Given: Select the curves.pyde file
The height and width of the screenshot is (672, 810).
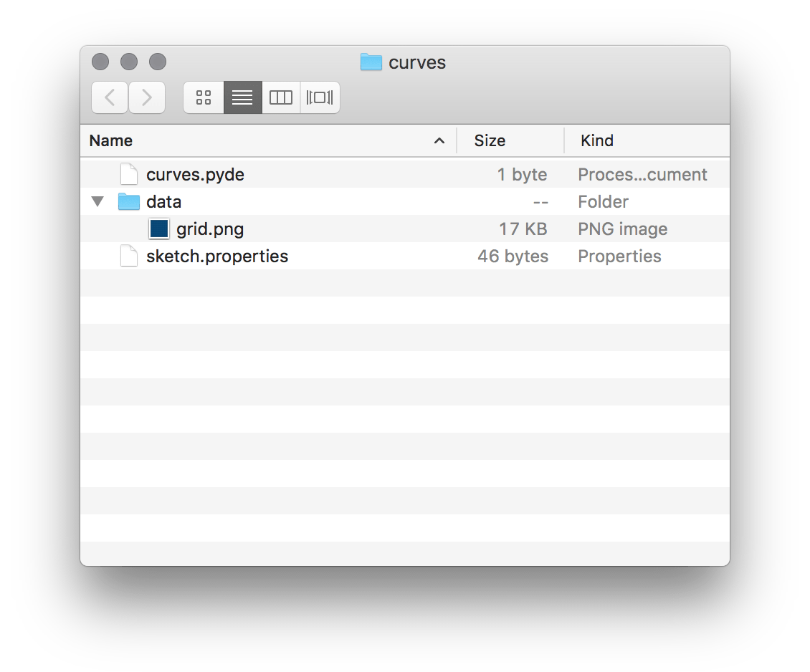Looking at the screenshot, I should tap(405, 175).
